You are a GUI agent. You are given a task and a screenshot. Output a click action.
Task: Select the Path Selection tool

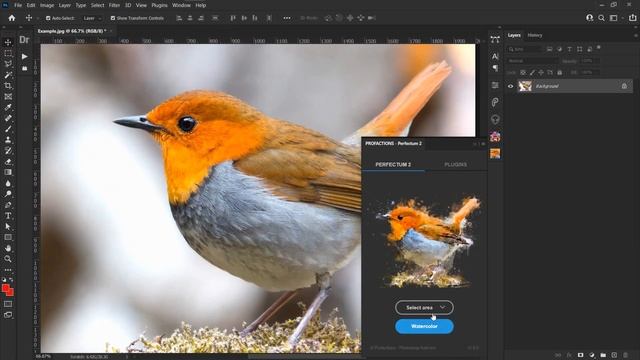click(x=8, y=227)
